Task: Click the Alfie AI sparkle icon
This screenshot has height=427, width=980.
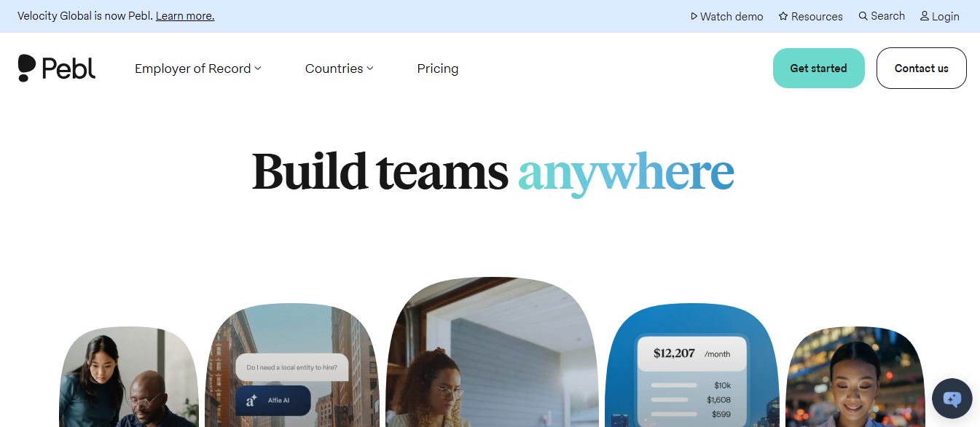Action: [251, 401]
